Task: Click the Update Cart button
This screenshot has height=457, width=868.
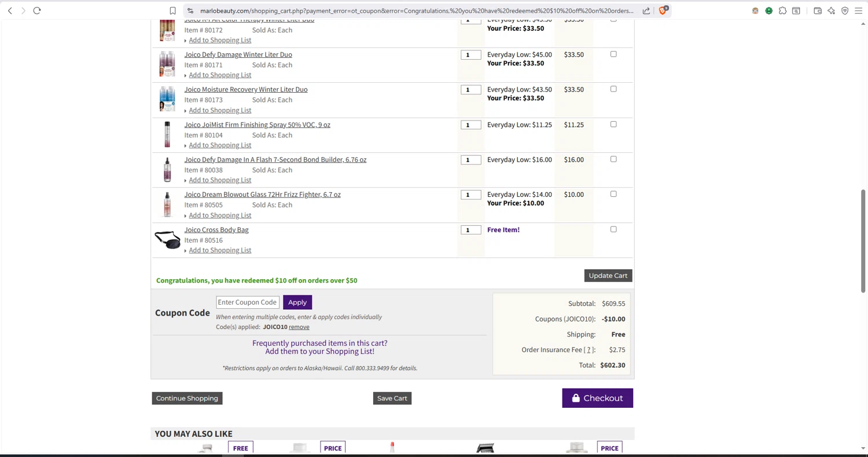Action: click(608, 276)
